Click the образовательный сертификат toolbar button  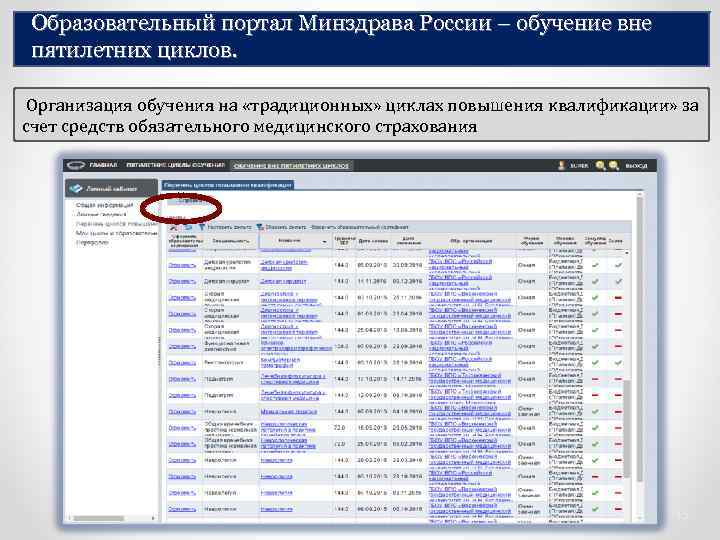pos(360,227)
